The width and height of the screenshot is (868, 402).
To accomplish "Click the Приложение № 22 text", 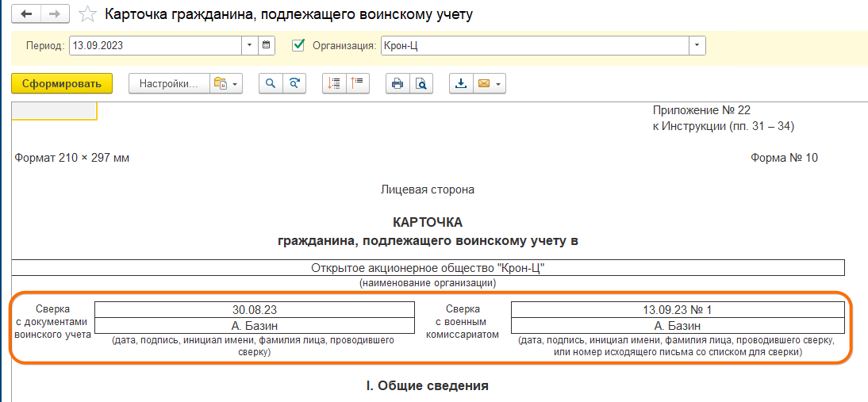I will point(701,110).
